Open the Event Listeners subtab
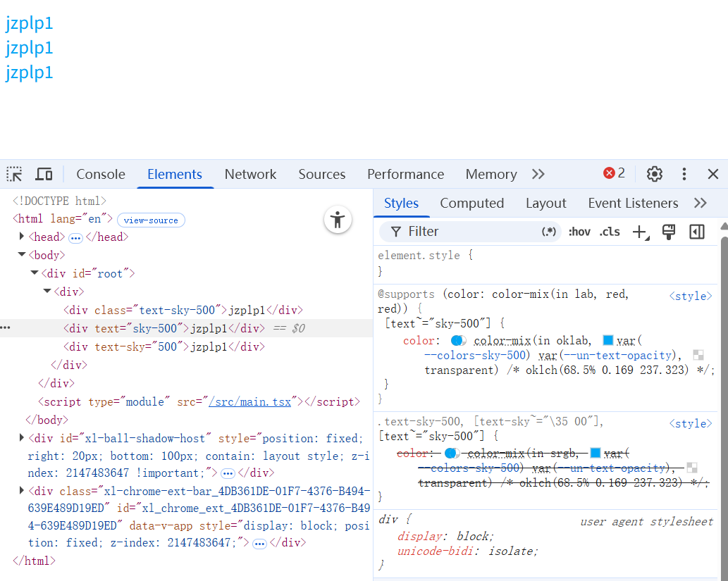The height and width of the screenshot is (581, 728). (633, 204)
